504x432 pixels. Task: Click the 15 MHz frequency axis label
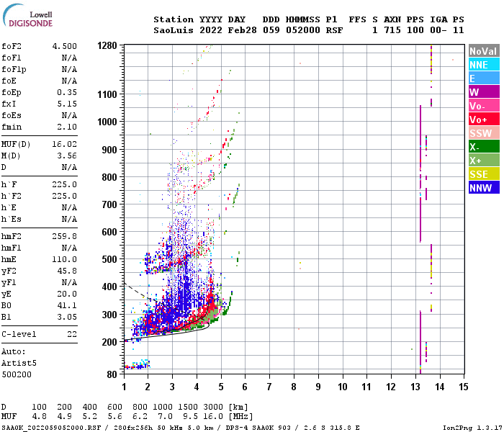[x=464, y=387]
